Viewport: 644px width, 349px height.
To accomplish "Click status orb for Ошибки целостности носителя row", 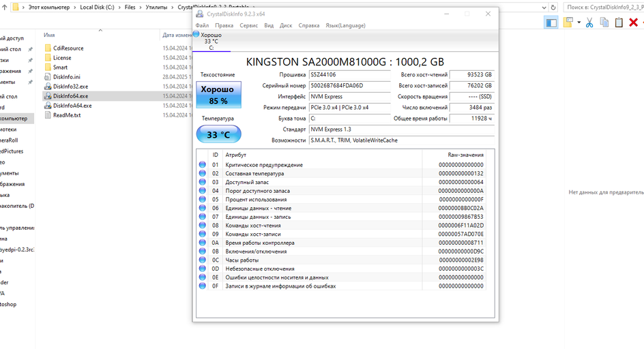I will click(202, 277).
